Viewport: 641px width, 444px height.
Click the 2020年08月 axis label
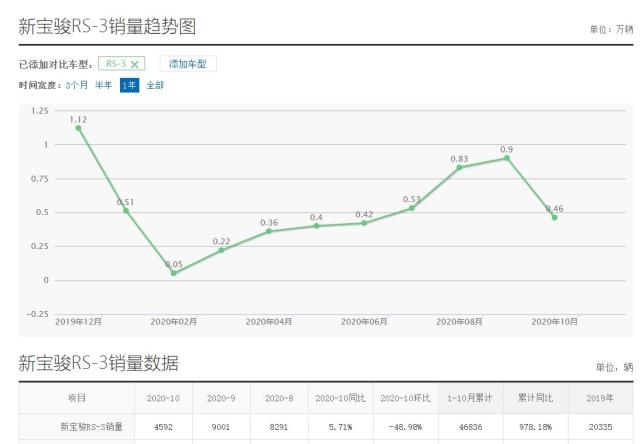click(x=459, y=322)
